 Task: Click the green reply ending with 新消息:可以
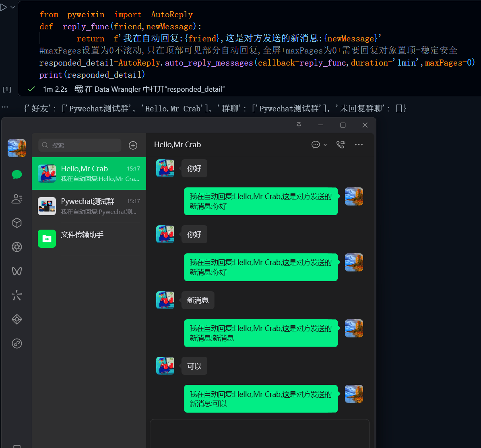(x=261, y=399)
